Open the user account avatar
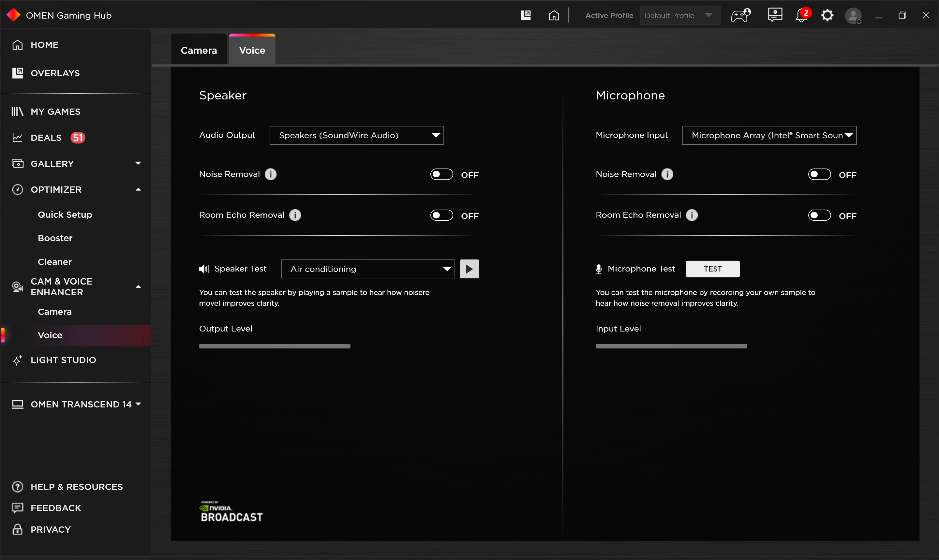Viewport: 939px width, 560px height. [853, 16]
